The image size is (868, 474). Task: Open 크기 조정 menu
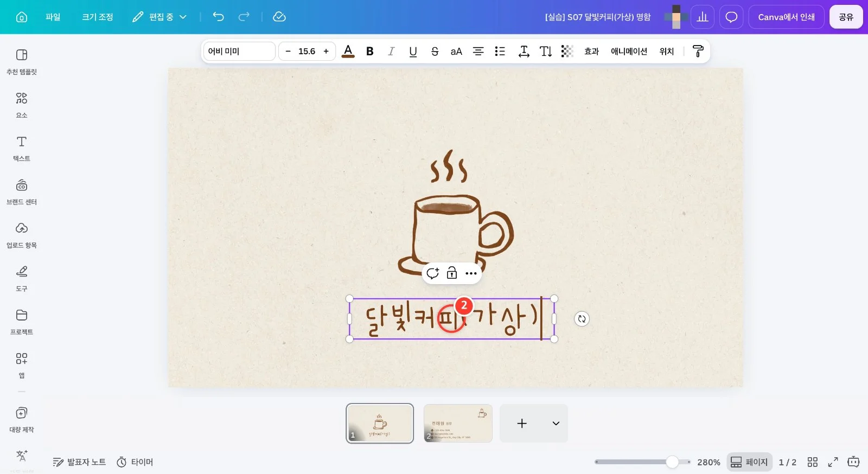[x=98, y=17]
